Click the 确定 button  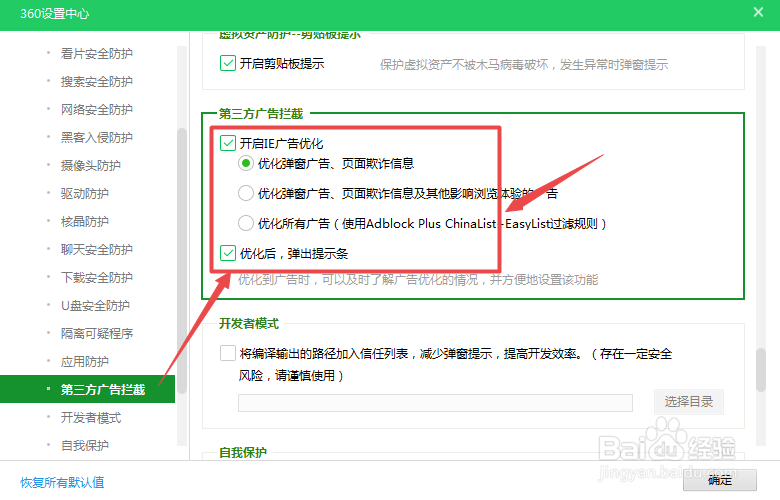click(x=720, y=480)
